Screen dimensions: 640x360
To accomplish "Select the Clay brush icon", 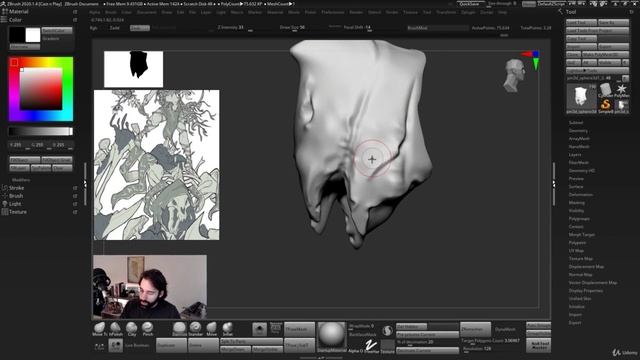I will click(131, 328).
